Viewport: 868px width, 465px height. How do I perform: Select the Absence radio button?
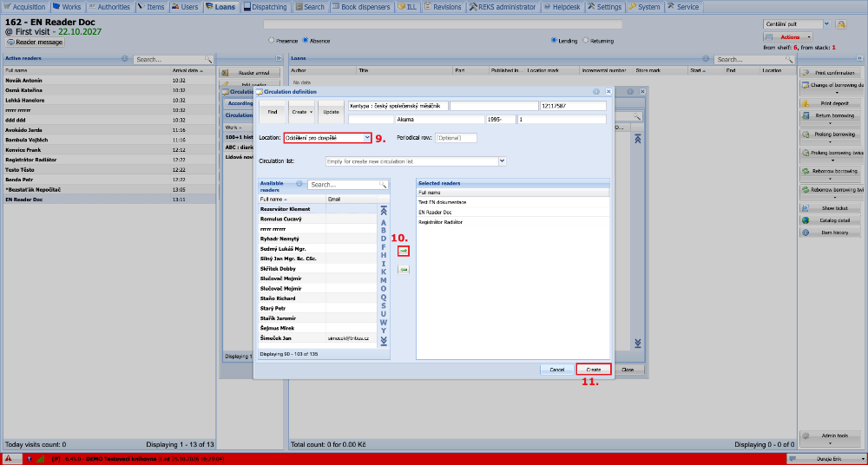click(306, 41)
